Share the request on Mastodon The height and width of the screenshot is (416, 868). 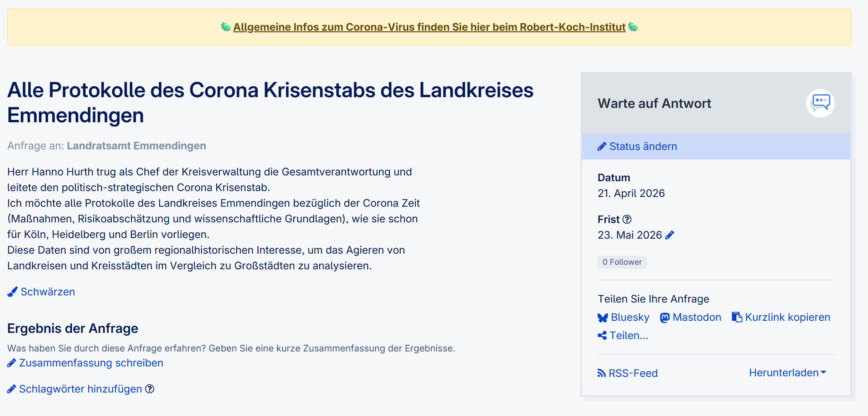click(697, 317)
